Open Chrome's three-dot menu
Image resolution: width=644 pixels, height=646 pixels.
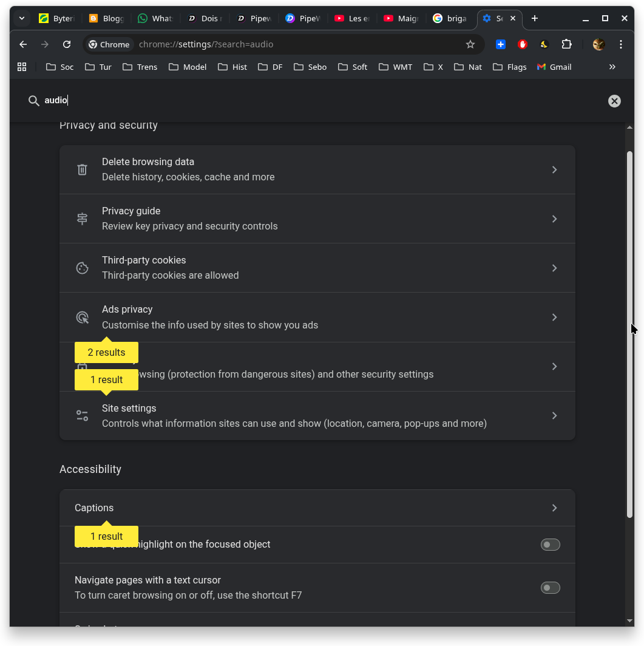click(x=620, y=44)
